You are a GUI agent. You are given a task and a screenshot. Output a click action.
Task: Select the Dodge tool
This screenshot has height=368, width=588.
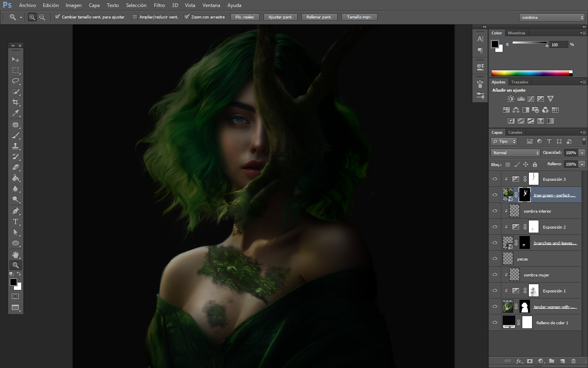16,200
